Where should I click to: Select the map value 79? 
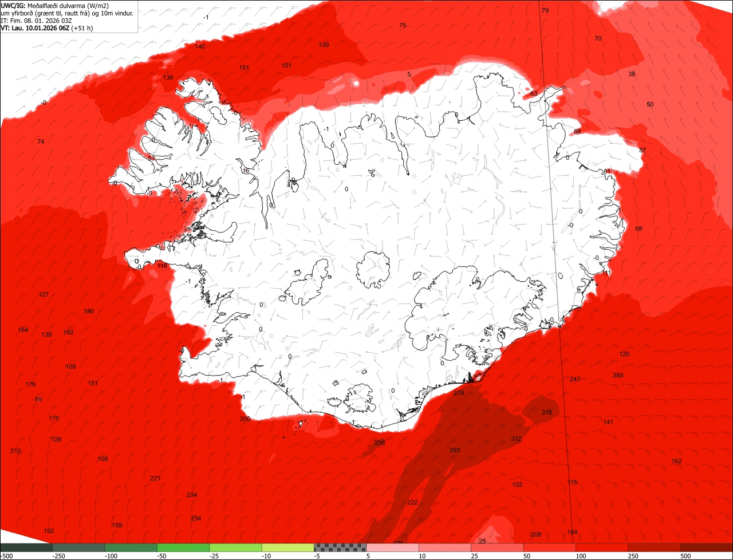(x=545, y=11)
